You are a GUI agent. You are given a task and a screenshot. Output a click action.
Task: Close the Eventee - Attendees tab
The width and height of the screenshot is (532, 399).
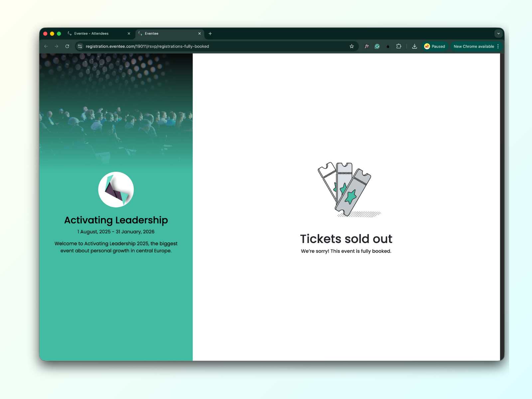tap(129, 34)
